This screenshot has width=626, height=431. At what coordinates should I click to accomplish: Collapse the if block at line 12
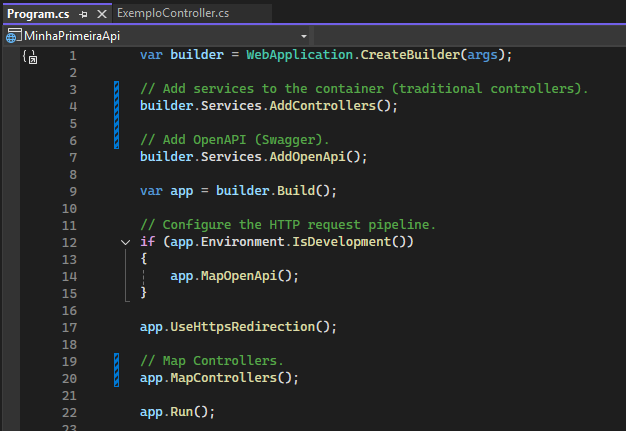(125, 242)
